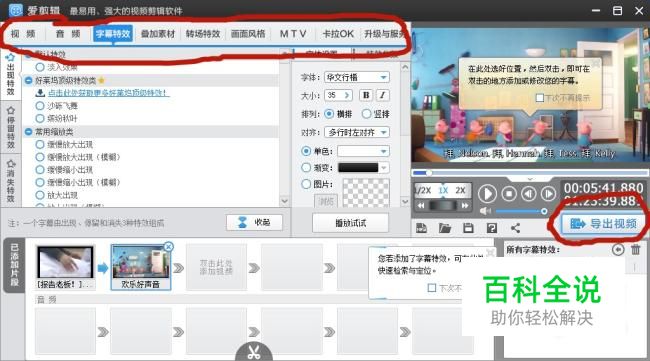The image size is (650, 361).
Task: Collapse the 好莱坞顶级特效类 group
Action: (28, 80)
